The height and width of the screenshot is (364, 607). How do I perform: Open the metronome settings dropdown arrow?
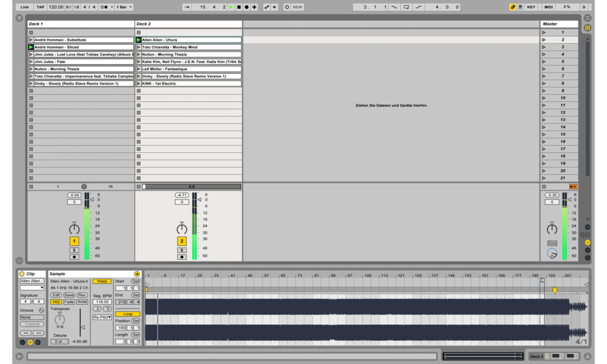point(112,7)
